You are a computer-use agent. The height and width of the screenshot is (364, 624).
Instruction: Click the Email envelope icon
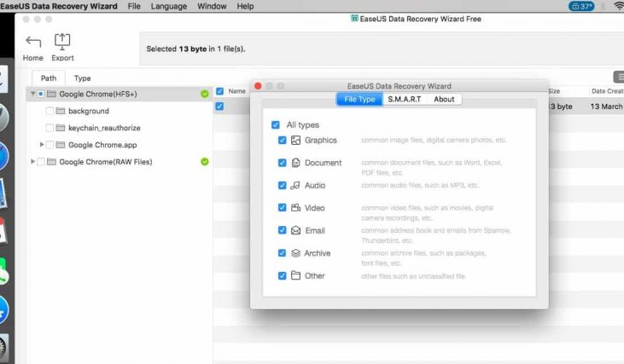click(x=296, y=230)
